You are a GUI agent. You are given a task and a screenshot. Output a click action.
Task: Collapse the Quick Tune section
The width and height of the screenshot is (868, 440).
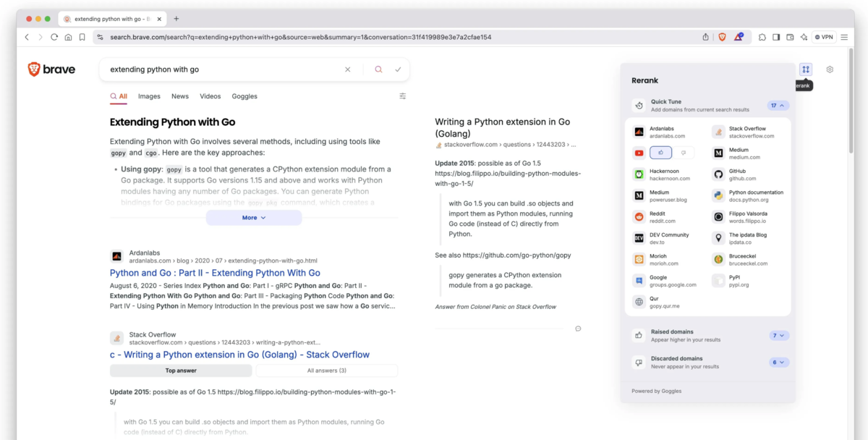[778, 106]
